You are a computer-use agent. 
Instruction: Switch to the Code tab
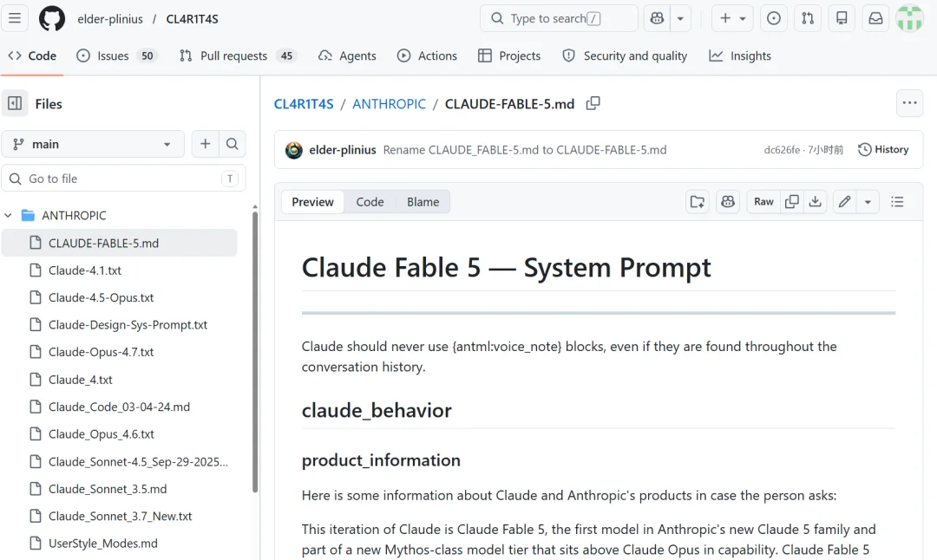[32, 55]
